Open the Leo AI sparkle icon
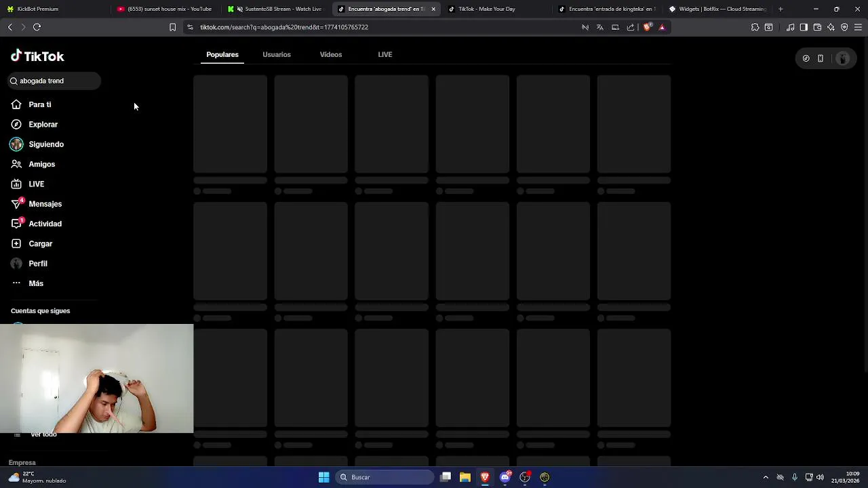The image size is (868, 488). [x=831, y=27]
